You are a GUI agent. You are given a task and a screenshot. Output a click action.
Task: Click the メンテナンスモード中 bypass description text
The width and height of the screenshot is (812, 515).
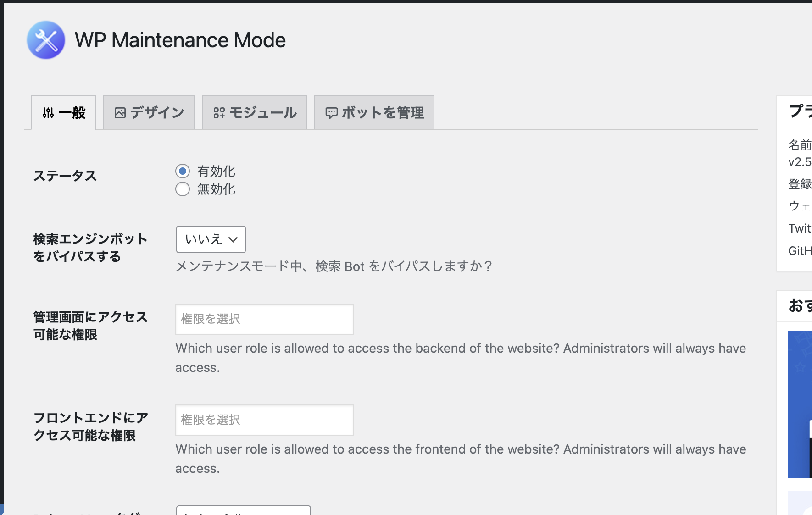[334, 266]
